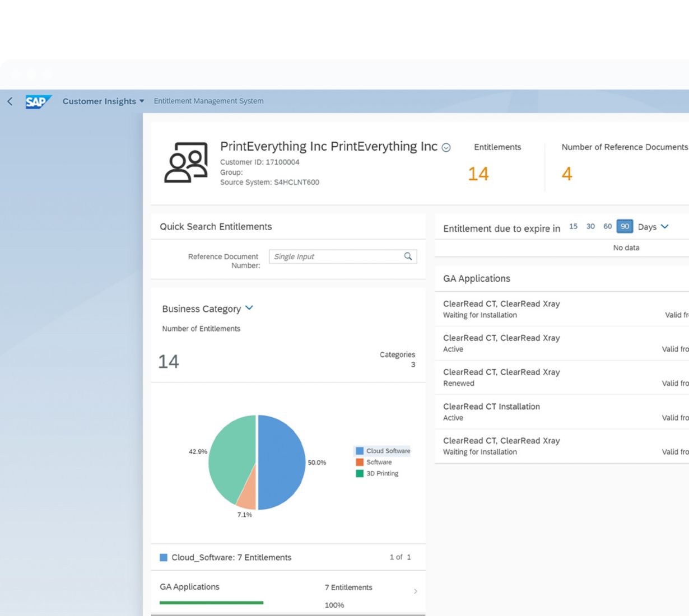Select 60 days expiry filter

click(x=607, y=226)
